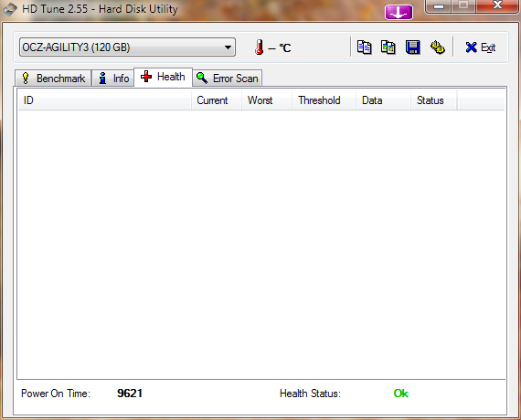This screenshot has width=521, height=420.
Task: Switch to the Benchmark tab
Action: click(x=53, y=79)
